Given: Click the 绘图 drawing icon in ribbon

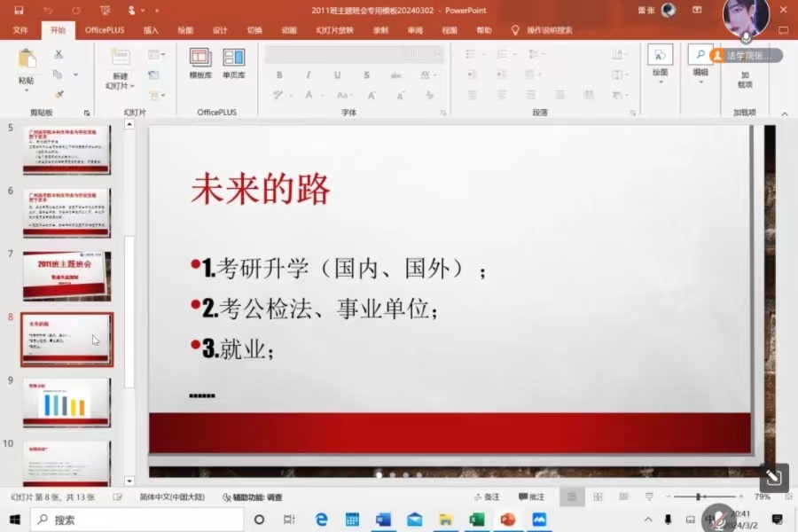Looking at the screenshot, I should (x=660, y=56).
